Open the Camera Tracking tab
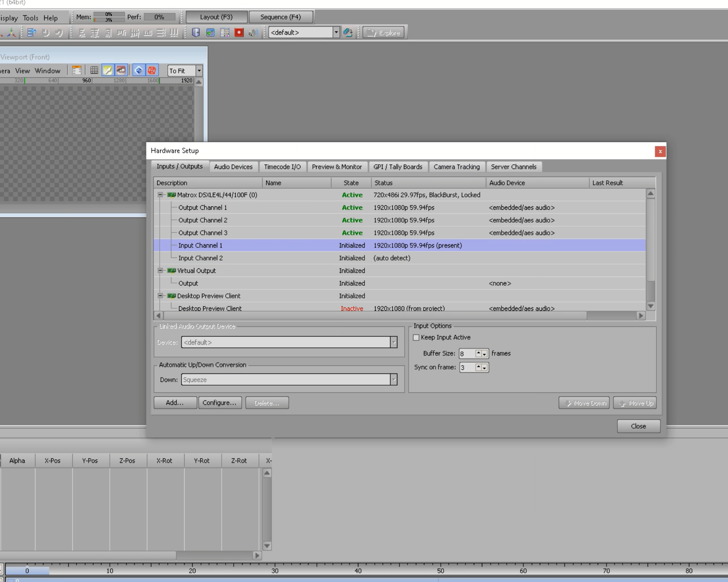Image resolution: width=728 pixels, height=582 pixels. point(457,167)
